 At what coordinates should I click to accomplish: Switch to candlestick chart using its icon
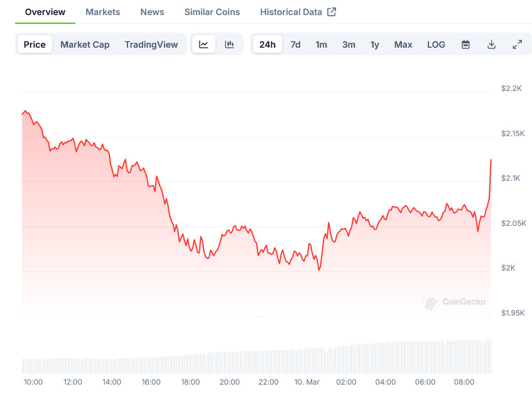(229, 44)
